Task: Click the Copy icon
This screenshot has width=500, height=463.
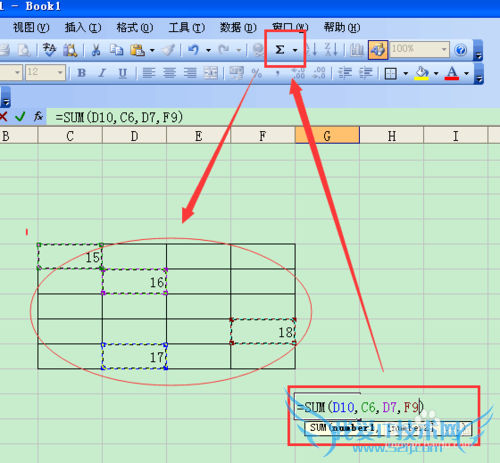Action: pyautogui.click(x=117, y=50)
